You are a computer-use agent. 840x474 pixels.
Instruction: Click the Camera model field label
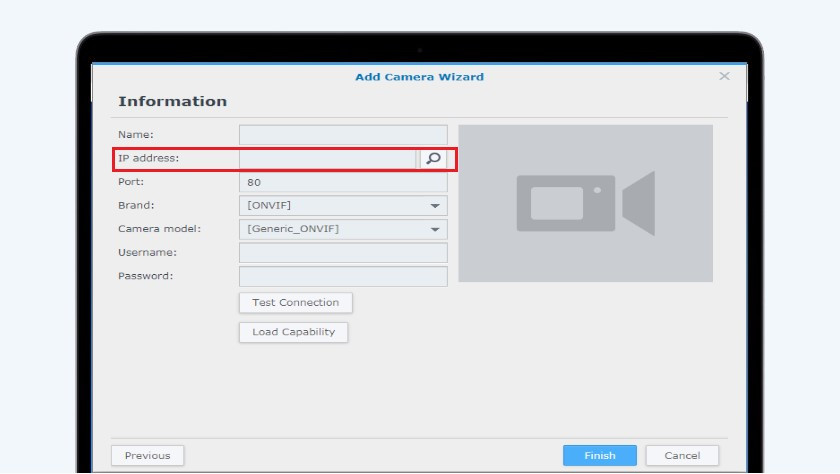pyautogui.click(x=159, y=229)
